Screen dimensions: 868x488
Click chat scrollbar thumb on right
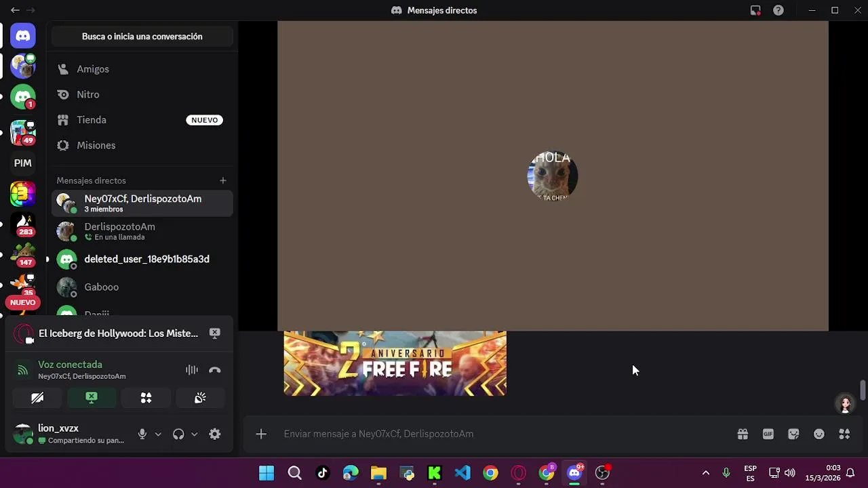(863, 390)
